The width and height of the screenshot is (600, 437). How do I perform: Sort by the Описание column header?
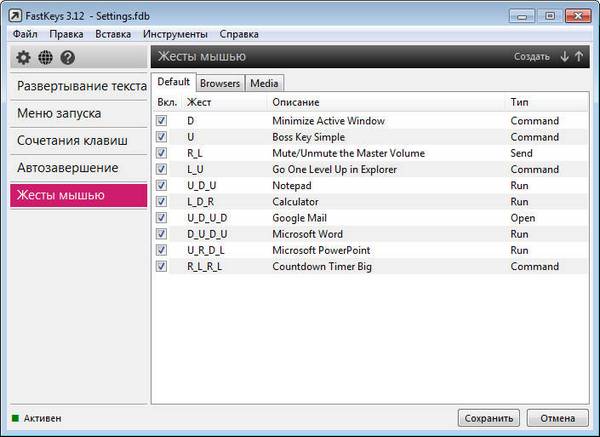coord(296,103)
